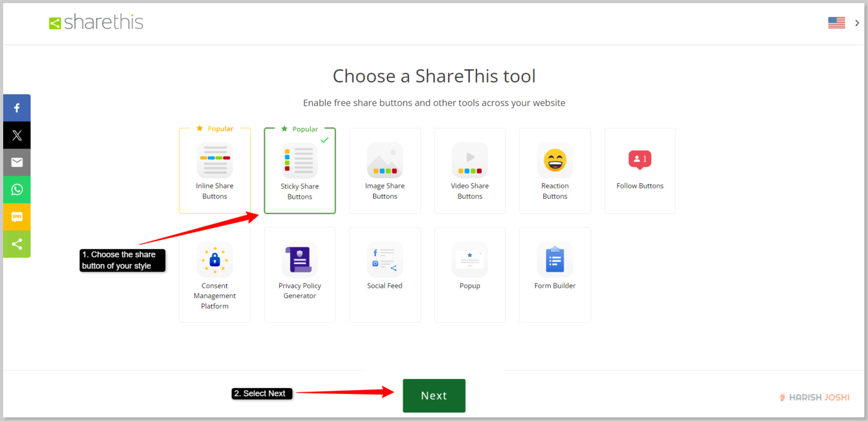Click the US flag language icon
The image size is (868, 421).
[x=836, y=23]
